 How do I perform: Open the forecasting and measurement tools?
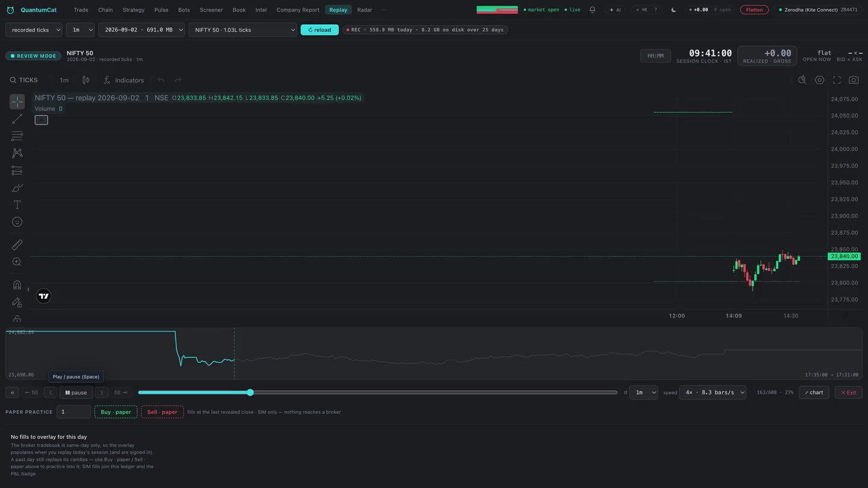pyautogui.click(x=17, y=170)
